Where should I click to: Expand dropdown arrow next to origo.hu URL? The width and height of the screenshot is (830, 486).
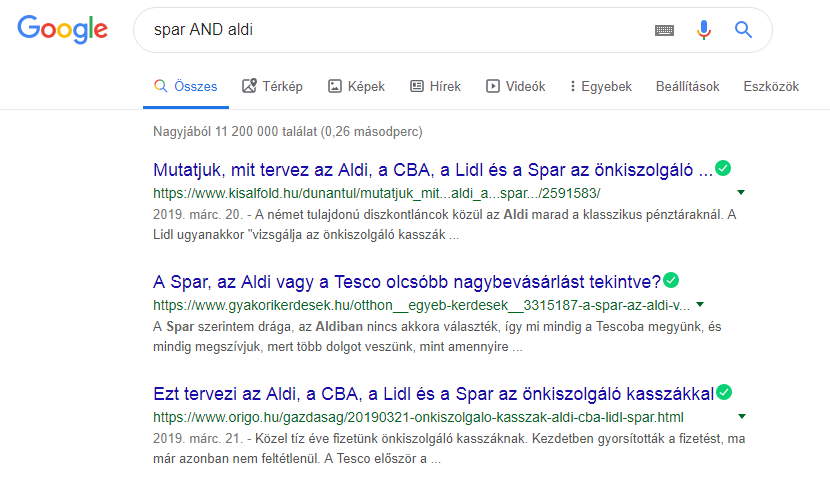click(742, 417)
